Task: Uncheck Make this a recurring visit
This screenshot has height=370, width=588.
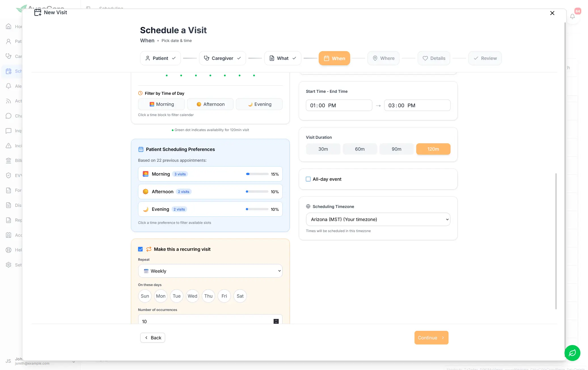Action: pyautogui.click(x=140, y=249)
